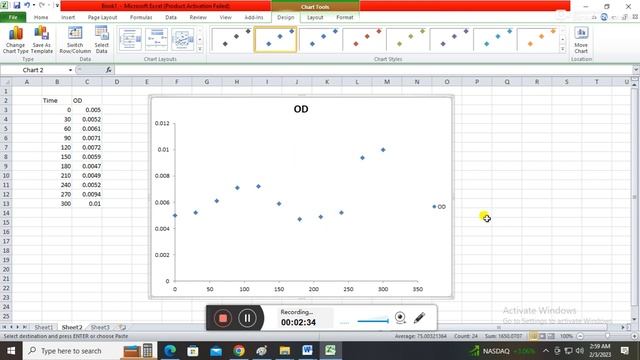The width and height of the screenshot is (640, 360).
Task: Click Redo icon in Quick Access Toolbar
Action: [42, 5]
